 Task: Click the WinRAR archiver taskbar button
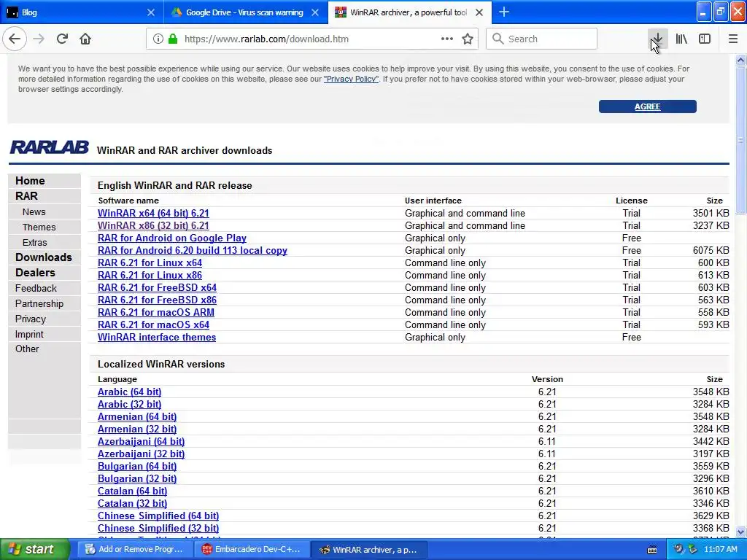click(x=368, y=550)
